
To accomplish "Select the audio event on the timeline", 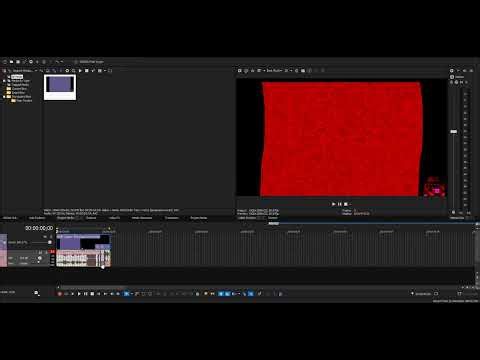I will point(83,258).
